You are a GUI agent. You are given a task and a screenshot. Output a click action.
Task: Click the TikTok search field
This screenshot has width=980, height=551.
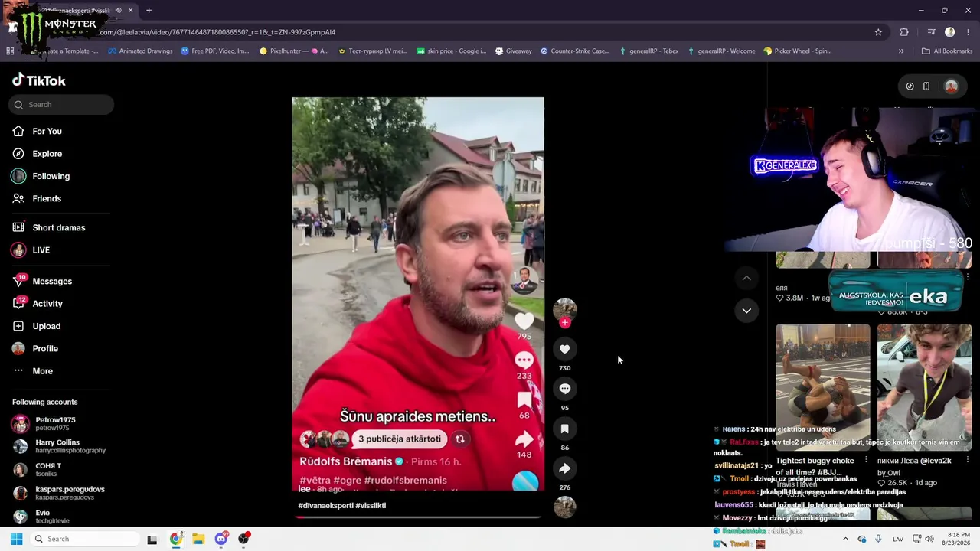(61, 105)
